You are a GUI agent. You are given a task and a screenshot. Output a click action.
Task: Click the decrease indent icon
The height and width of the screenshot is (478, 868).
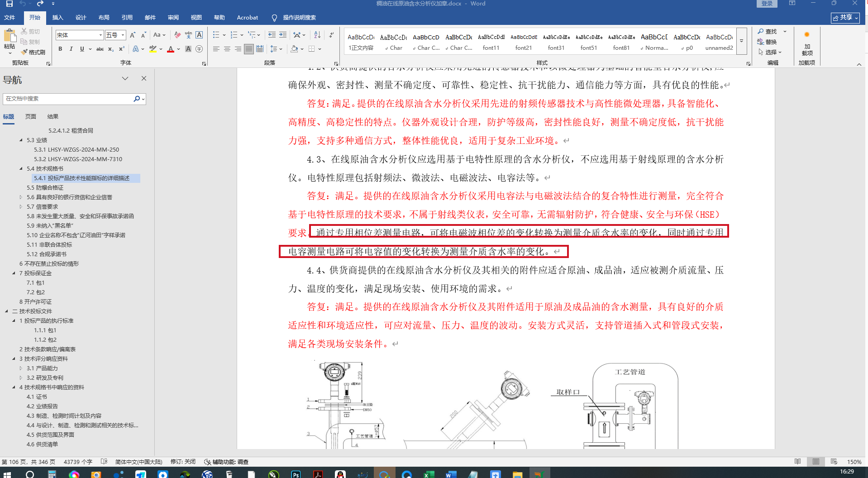[272, 35]
